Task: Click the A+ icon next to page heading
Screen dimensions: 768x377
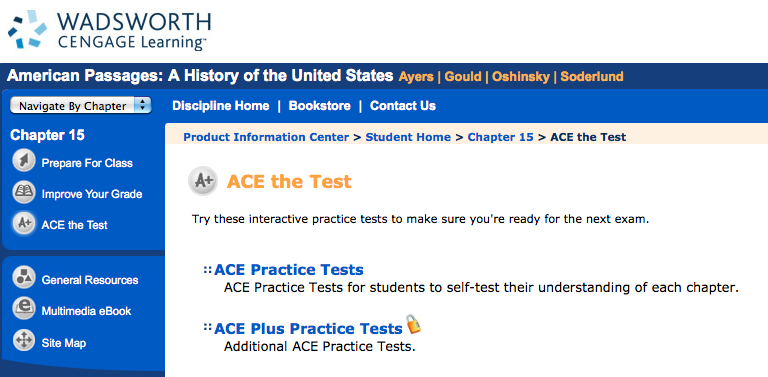Action: [x=203, y=181]
